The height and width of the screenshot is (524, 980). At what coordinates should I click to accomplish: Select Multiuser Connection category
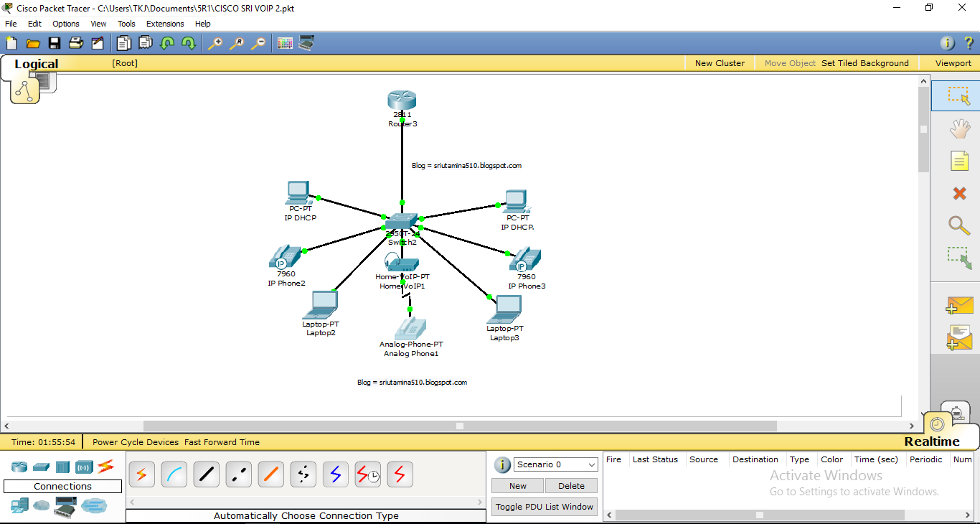[x=93, y=506]
